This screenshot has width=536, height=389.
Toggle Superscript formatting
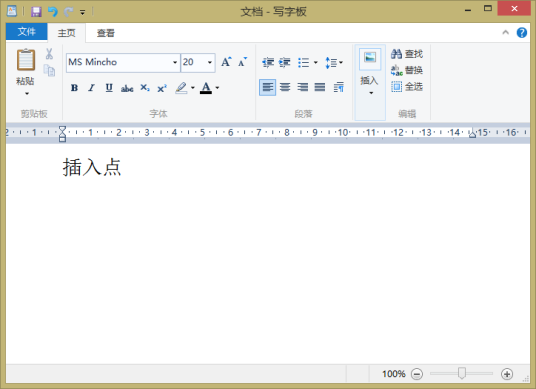click(x=162, y=88)
